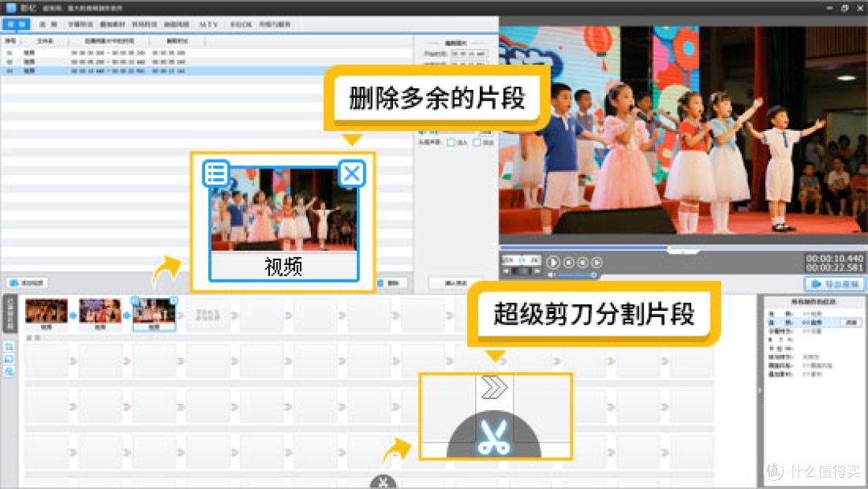Image resolution: width=868 pixels, height=489 pixels.
Task: Open the 升级与服务 upgrade and service tab
Action: click(x=275, y=24)
